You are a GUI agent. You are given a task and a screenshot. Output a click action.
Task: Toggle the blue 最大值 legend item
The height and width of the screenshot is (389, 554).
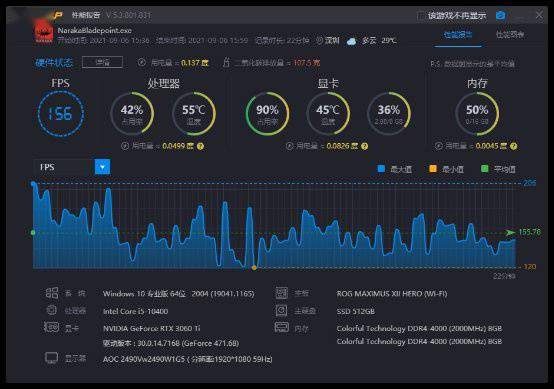395,169
